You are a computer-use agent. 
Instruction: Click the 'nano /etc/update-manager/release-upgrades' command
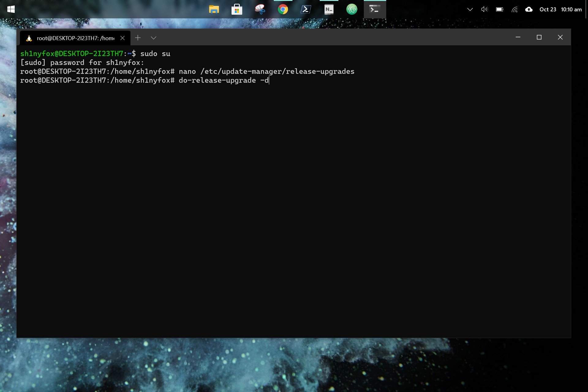click(x=266, y=71)
